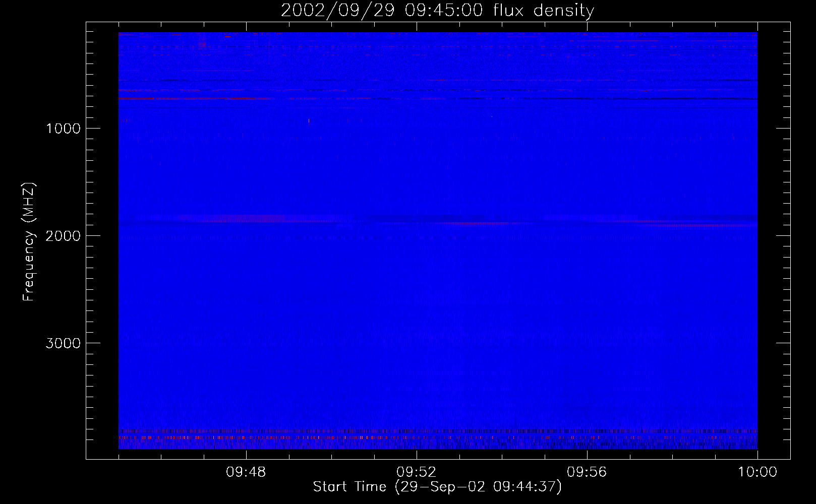Select the 09:56 time axis label

587,472
